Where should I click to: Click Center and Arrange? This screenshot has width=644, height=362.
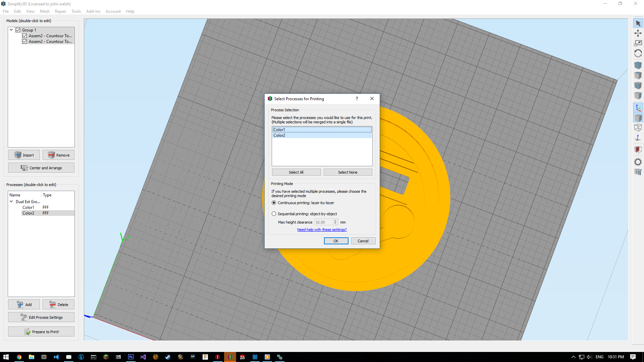point(41,168)
